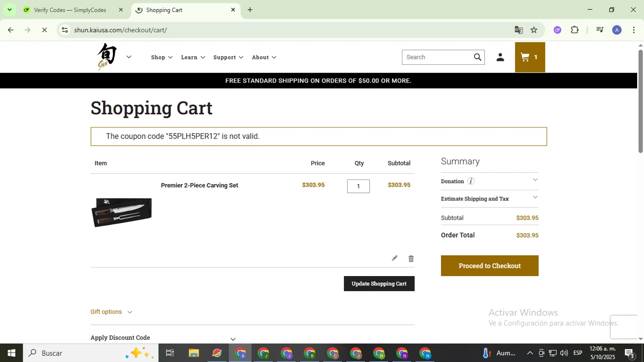Click the Premier 2-Piece Carving Set product name
Screen dimensions: 644x362
coord(199,186)
